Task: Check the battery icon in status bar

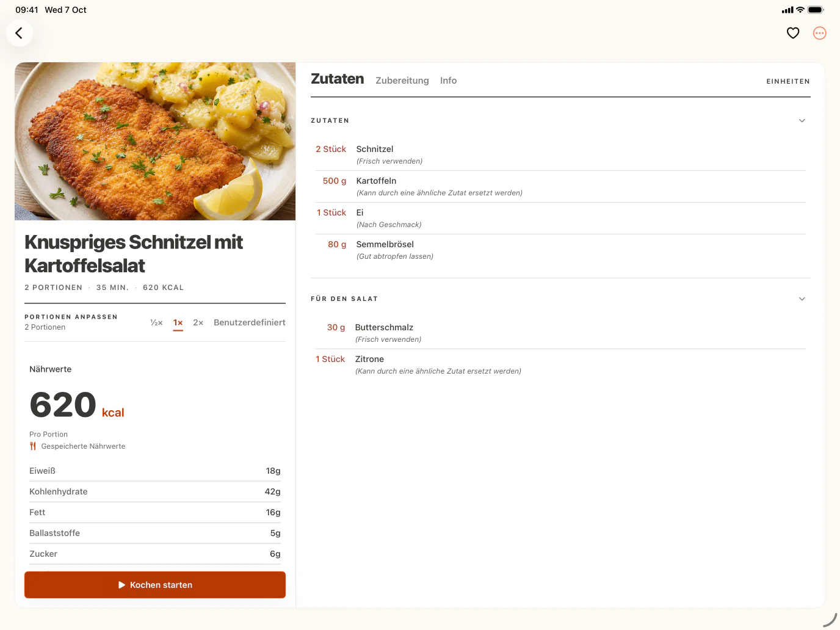Action: coord(816,10)
